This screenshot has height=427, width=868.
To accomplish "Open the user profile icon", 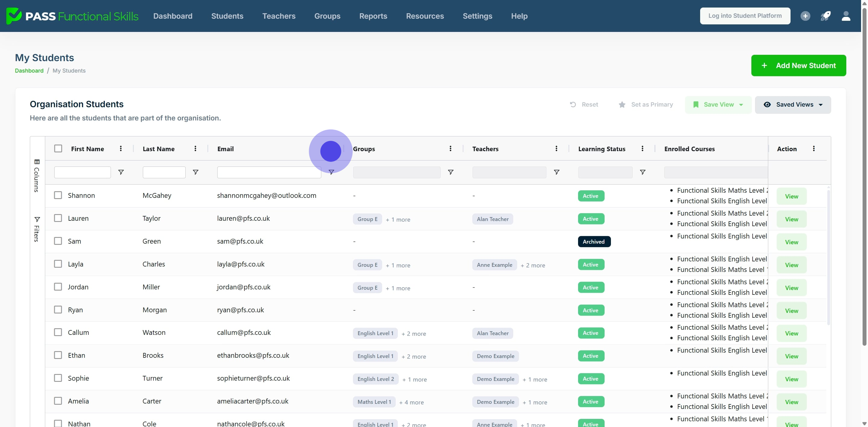I will pos(846,16).
